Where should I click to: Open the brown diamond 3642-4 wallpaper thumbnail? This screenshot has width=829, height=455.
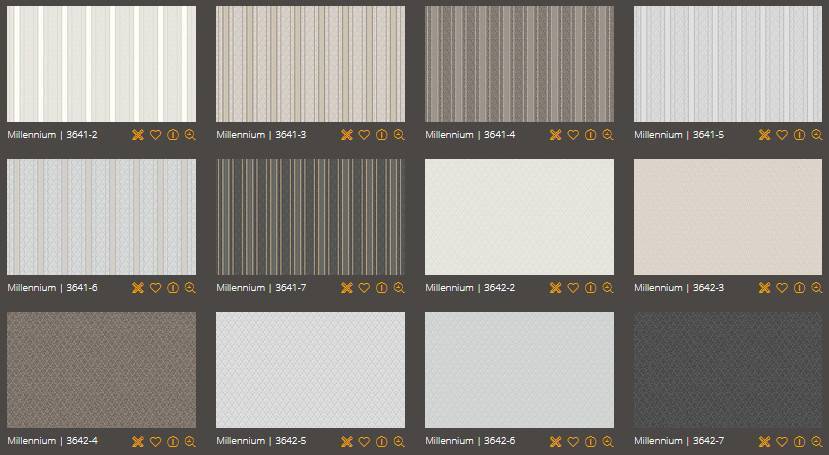pyautogui.click(x=101, y=370)
